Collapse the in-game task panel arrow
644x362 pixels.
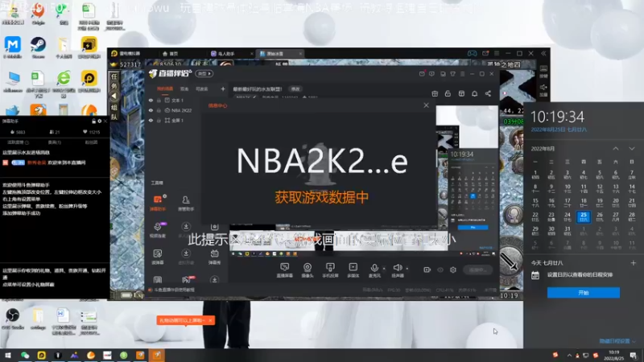pos(114,96)
